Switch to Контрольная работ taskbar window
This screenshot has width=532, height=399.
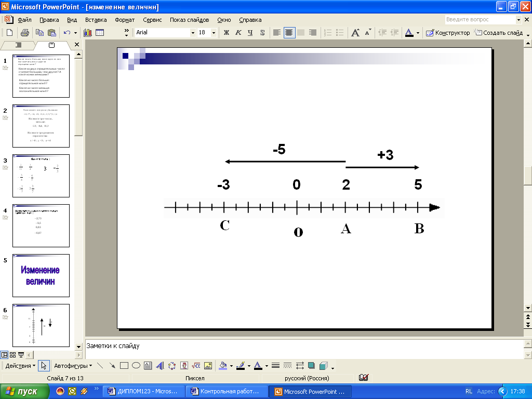click(x=227, y=391)
